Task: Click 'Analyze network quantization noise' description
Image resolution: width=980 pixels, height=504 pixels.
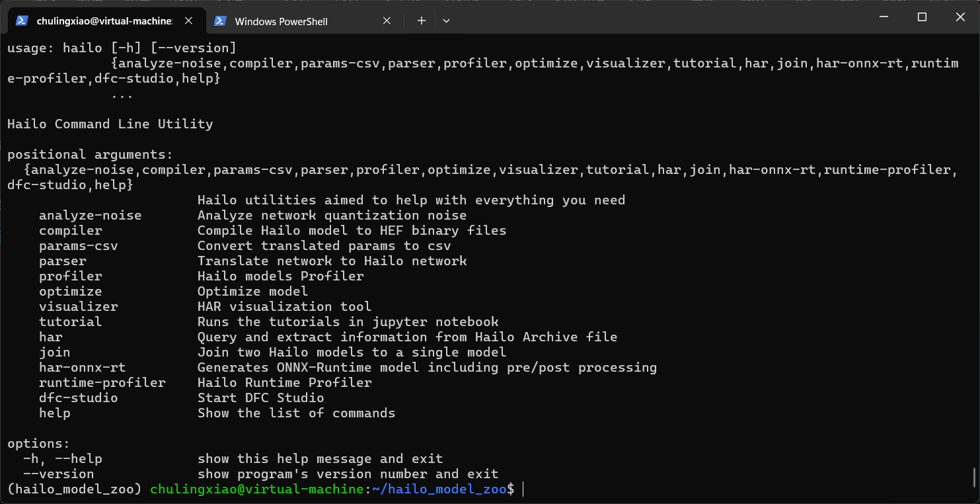Action: 332,215
